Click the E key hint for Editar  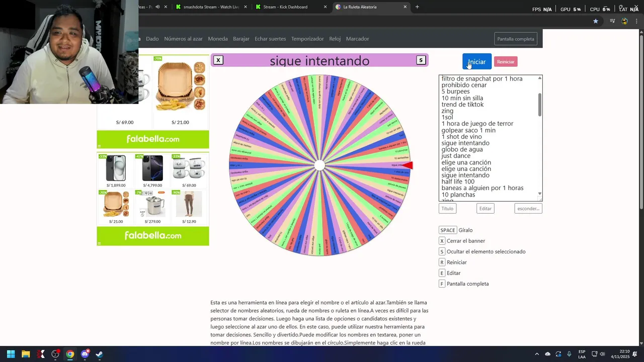(x=442, y=273)
